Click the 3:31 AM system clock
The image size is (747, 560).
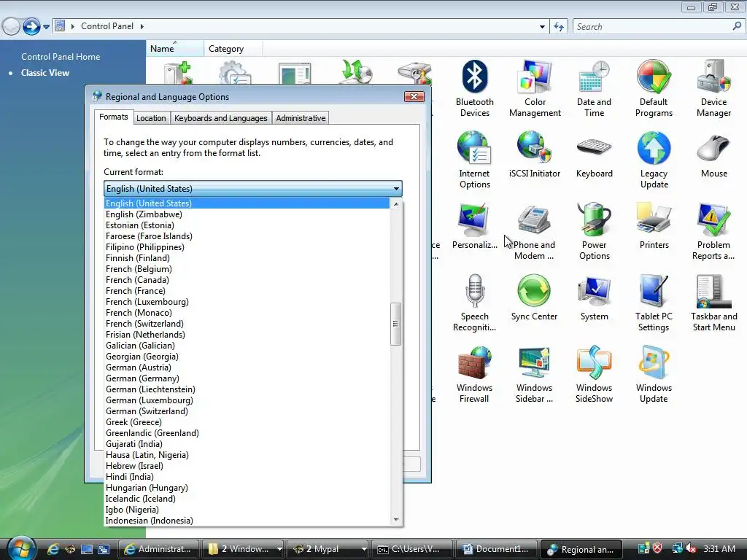[x=719, y=548]
